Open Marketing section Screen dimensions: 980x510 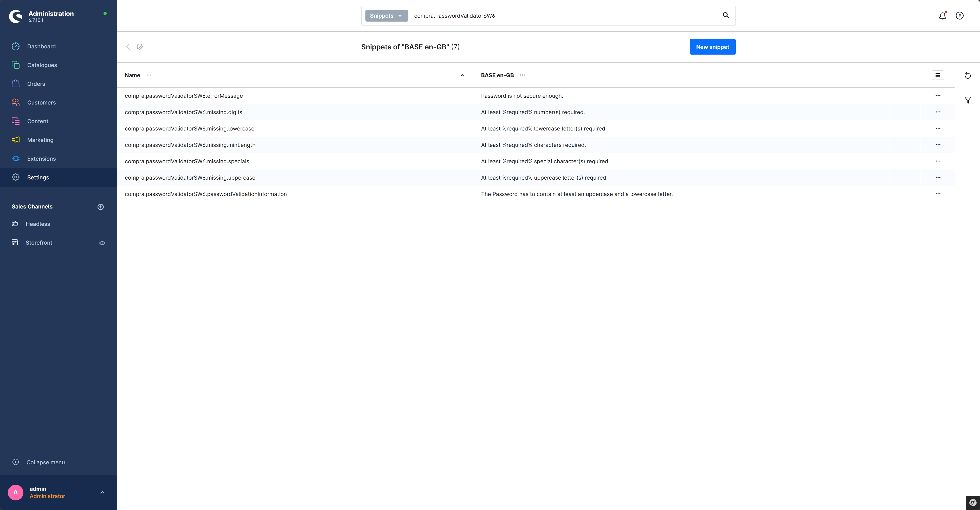pos(40,140)
